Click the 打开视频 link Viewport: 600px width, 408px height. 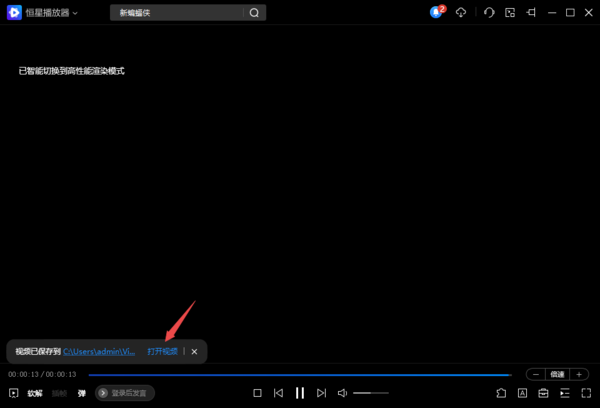(163, 351)
